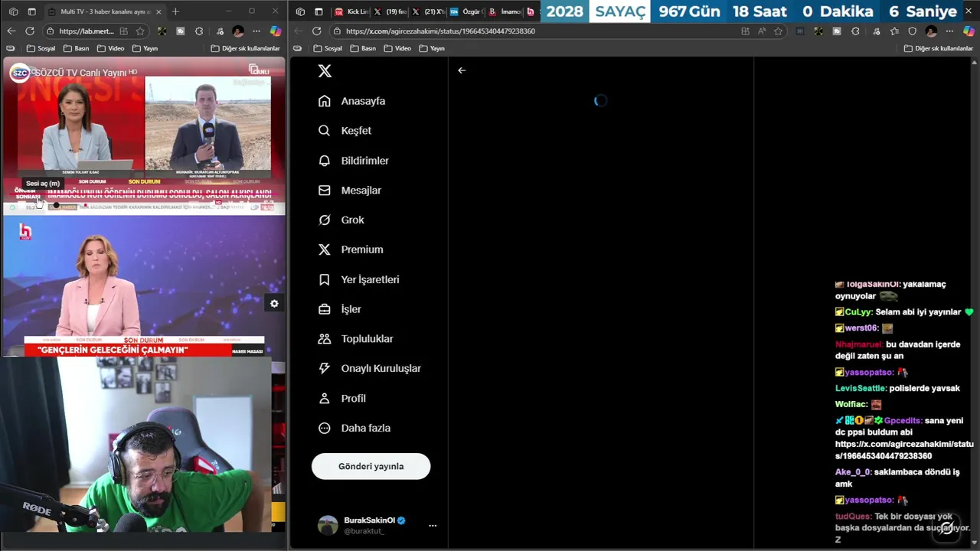Reload the Multi TV browser page

click(30, 31)
